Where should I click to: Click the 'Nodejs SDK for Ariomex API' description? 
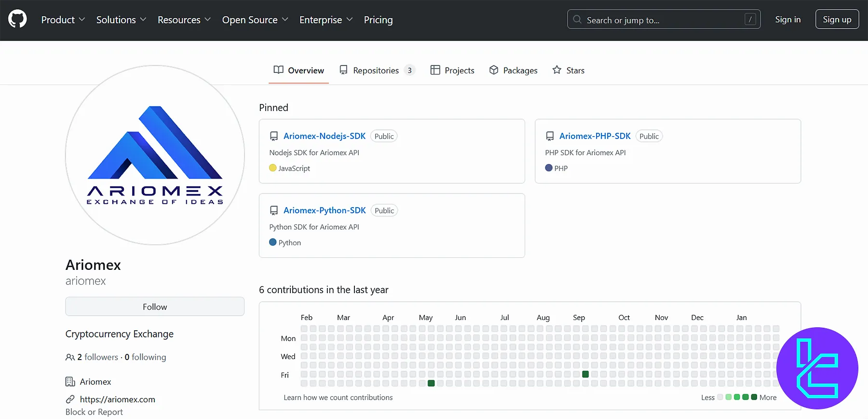click(x=314, y=153)
